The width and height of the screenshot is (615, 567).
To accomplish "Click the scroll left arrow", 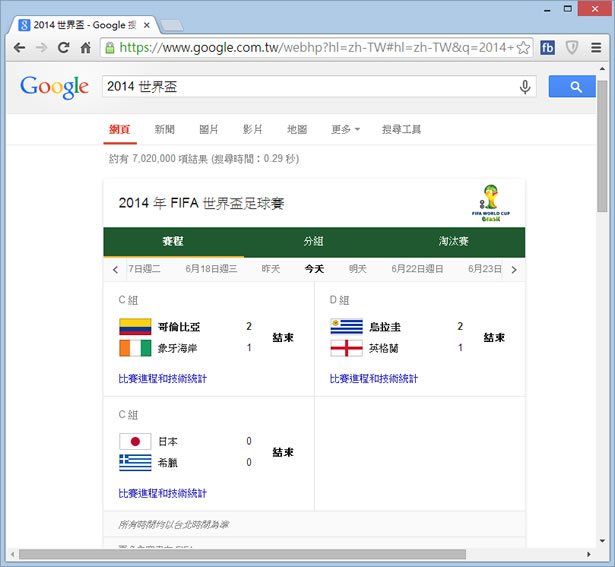I will click(x=13, y=554).
